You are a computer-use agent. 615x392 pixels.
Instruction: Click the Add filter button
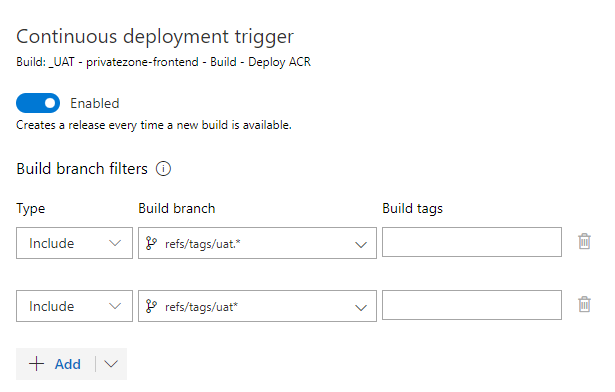click(x=55, y=364)
